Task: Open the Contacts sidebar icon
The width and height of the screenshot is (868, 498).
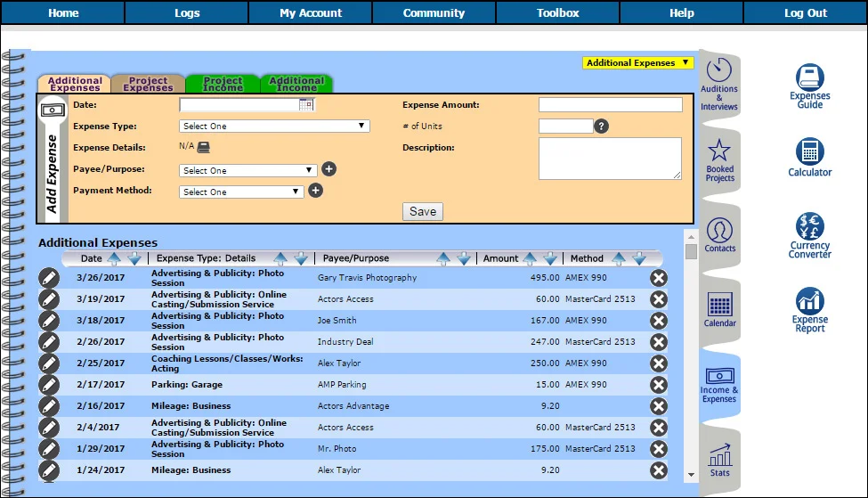Action: pos(719,235)
